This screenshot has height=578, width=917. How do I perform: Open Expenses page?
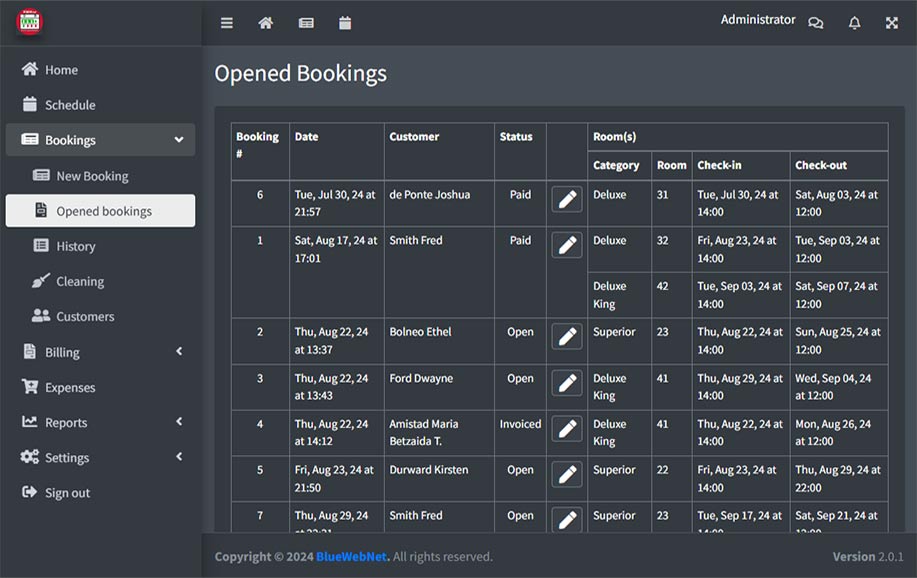101,387
